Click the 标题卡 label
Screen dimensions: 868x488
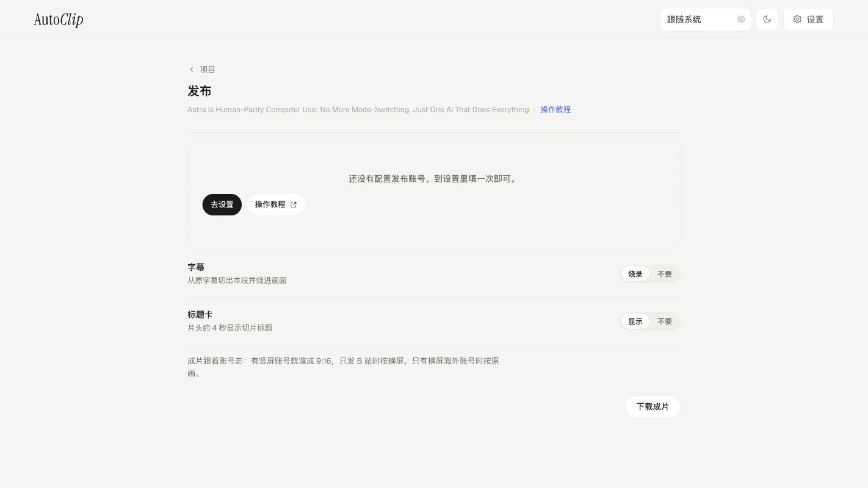pos(200,315)
